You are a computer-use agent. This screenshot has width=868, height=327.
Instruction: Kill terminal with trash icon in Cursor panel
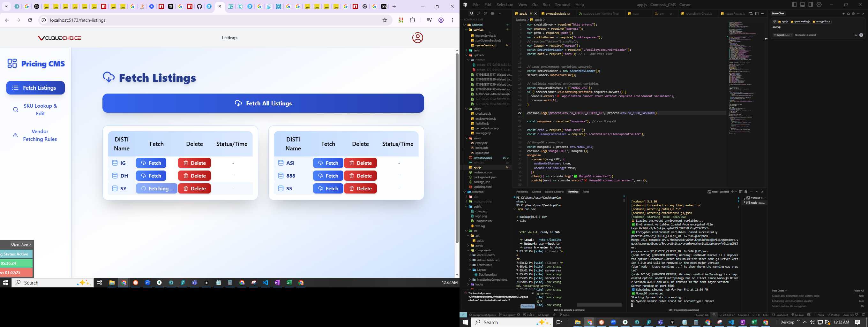[x=746, y=192]
